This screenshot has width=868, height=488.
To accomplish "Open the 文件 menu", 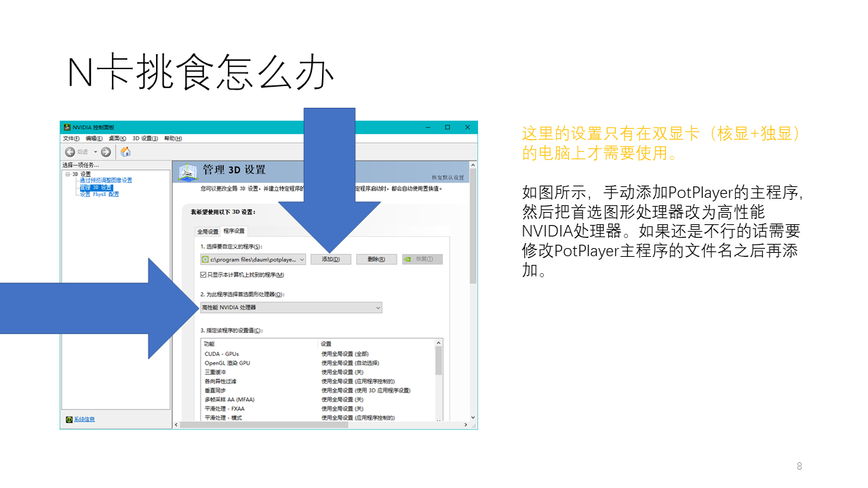I will [x=71, y=138].
